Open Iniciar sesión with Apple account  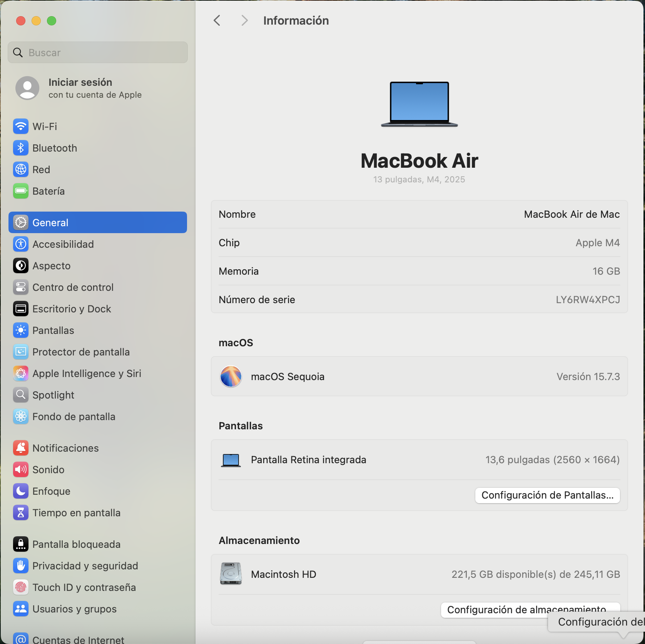pos(80,88)
